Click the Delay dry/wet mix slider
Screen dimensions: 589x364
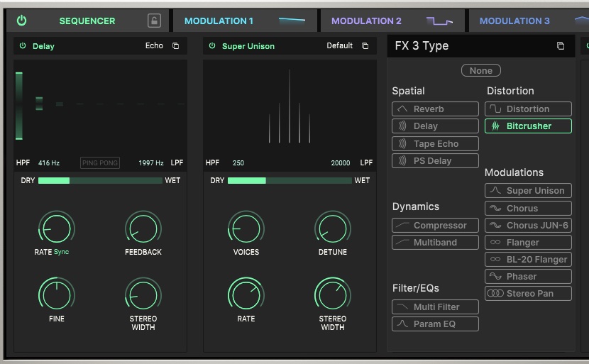click(100, 181)
